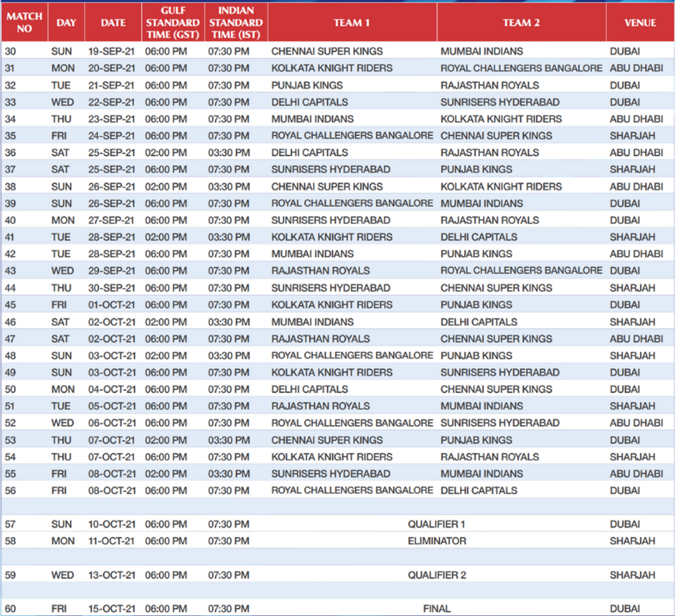Click RAJASTHAN ROYALS in match 36 row

[490, 152]
